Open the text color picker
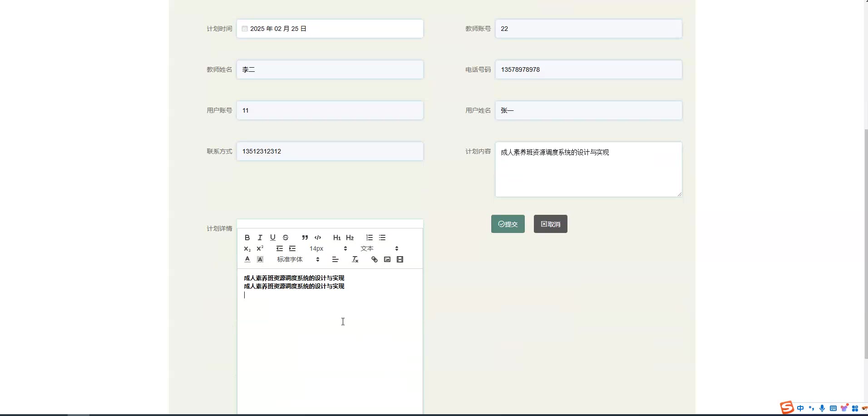The height and width of the screenshot is (416, 868). (x=247, y=259)
